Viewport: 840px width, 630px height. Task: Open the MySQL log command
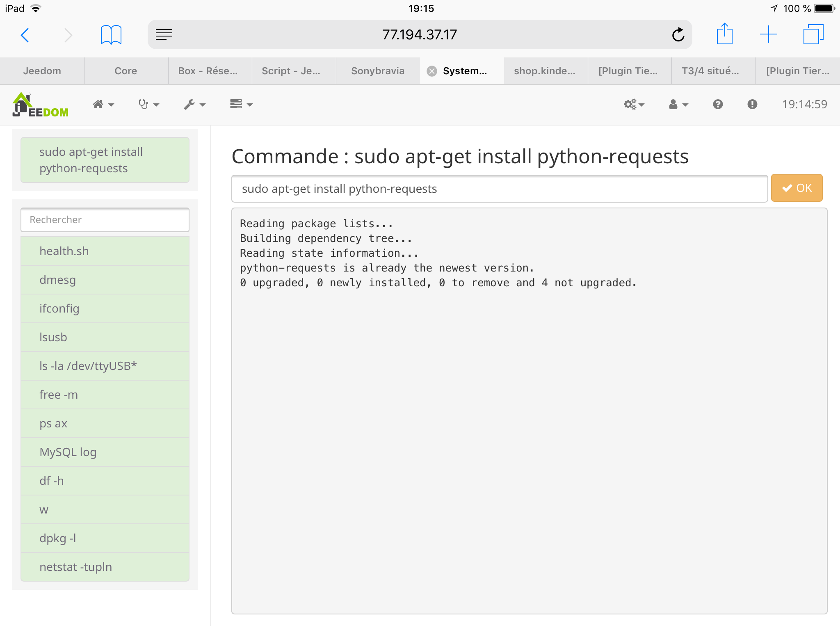tap(105, 452)
